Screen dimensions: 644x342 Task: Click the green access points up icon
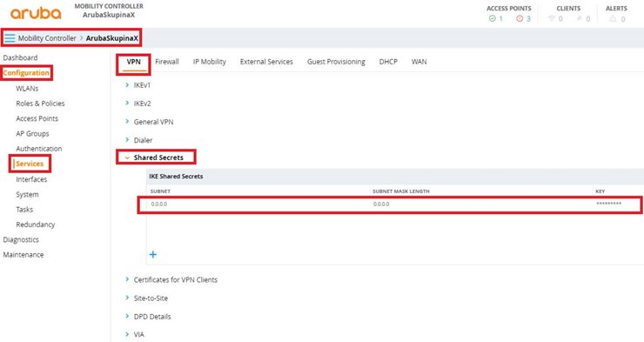(492, 18)
